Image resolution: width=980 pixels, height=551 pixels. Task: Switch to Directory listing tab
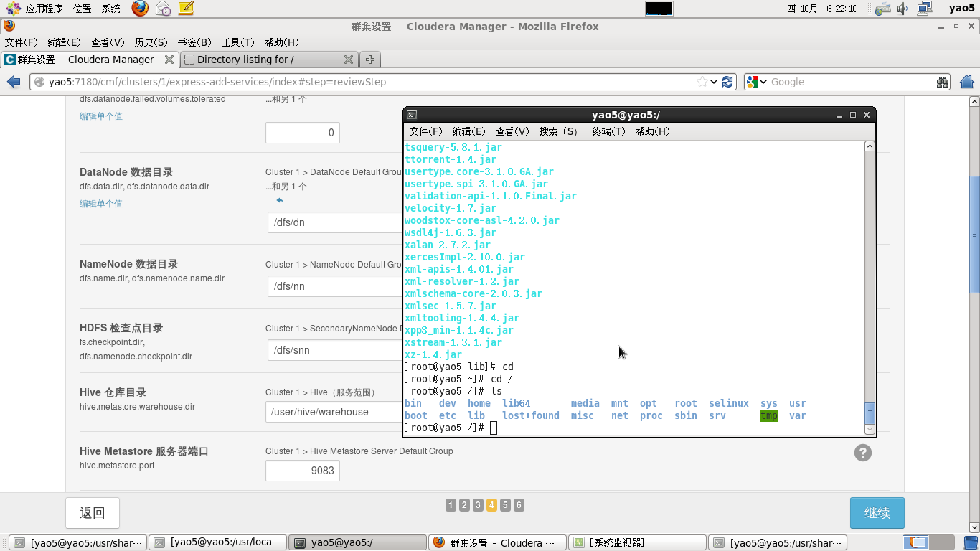click(x=269, y=60)
